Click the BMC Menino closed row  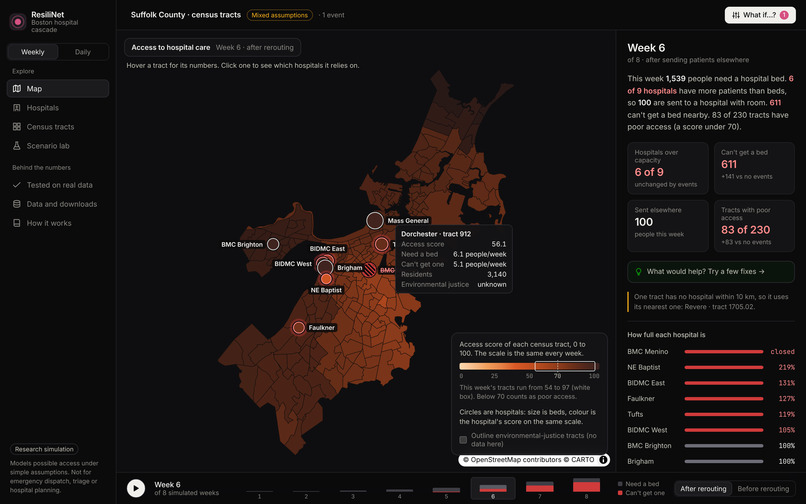711,352
